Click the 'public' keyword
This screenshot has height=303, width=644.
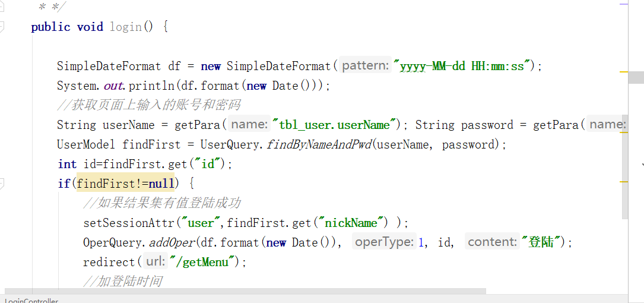[50, 27]
